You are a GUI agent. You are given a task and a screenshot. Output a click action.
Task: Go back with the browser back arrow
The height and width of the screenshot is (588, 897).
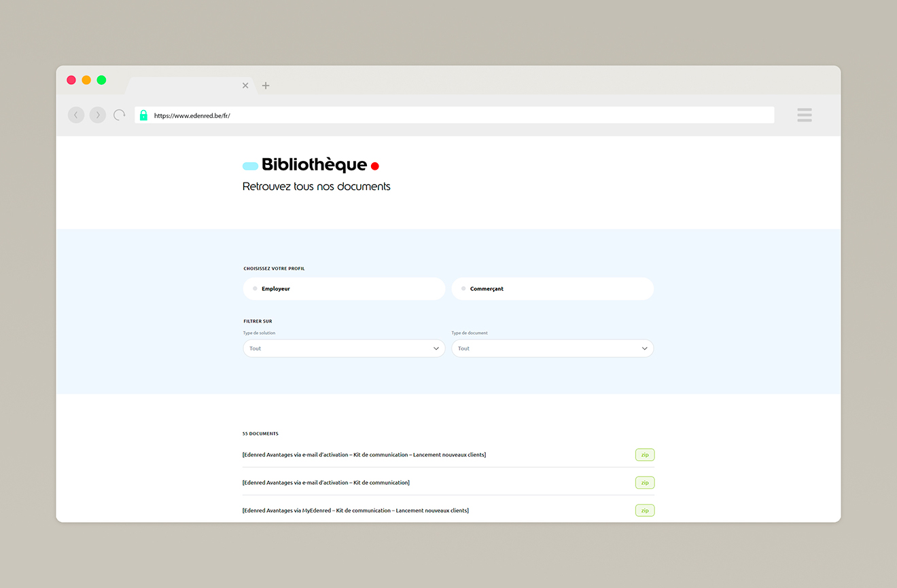point(76,115)
